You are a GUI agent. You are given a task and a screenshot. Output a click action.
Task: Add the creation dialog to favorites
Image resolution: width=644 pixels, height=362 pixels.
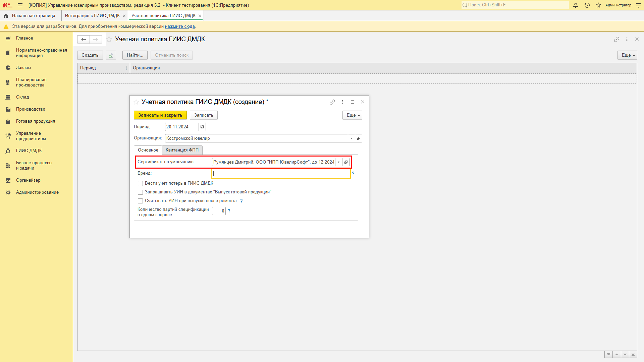pyautogui.click(x=136, y=102)
